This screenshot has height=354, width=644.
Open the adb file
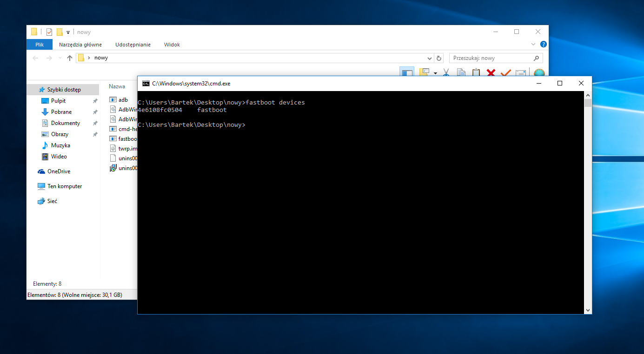pos(123,100)
